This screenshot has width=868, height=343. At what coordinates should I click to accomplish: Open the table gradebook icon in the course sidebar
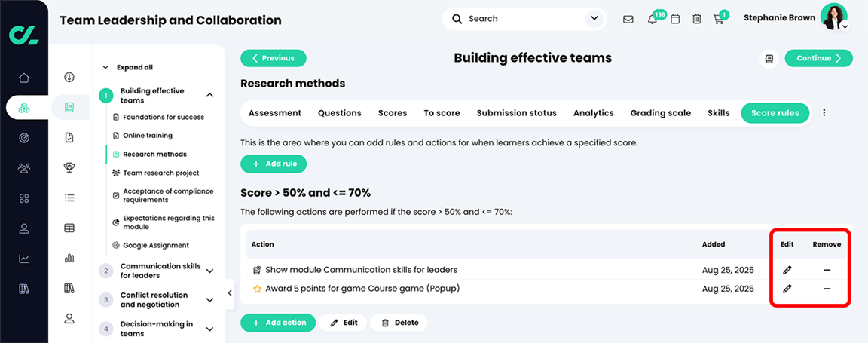pos(69,228)
